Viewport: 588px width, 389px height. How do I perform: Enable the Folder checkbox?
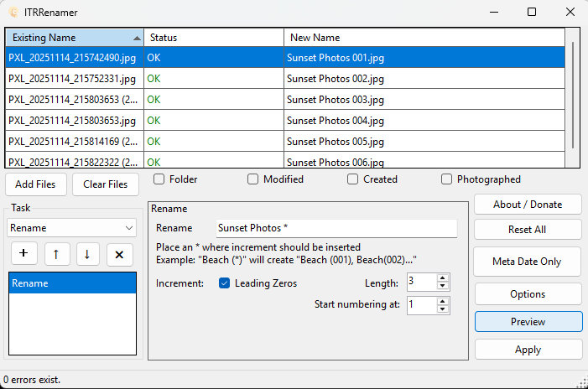pos(159,179)
